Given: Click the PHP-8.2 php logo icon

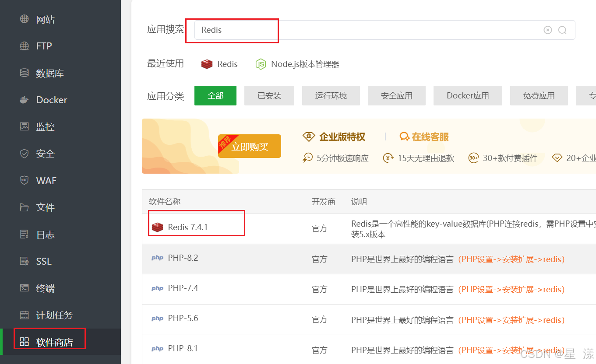Looking at the screenshot, I should (x=157, y=258).
